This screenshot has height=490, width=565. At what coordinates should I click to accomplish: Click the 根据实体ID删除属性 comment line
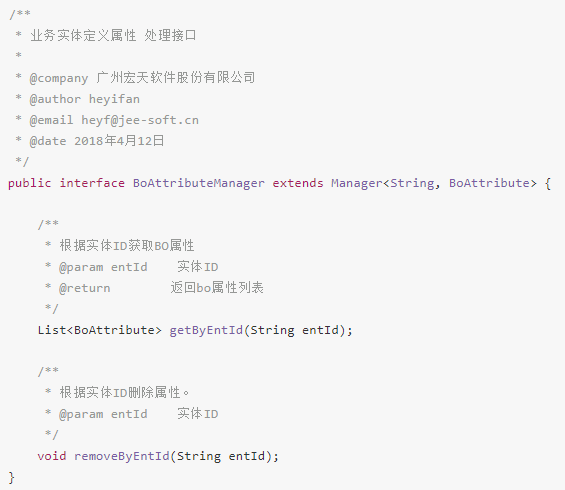(124, 392)
